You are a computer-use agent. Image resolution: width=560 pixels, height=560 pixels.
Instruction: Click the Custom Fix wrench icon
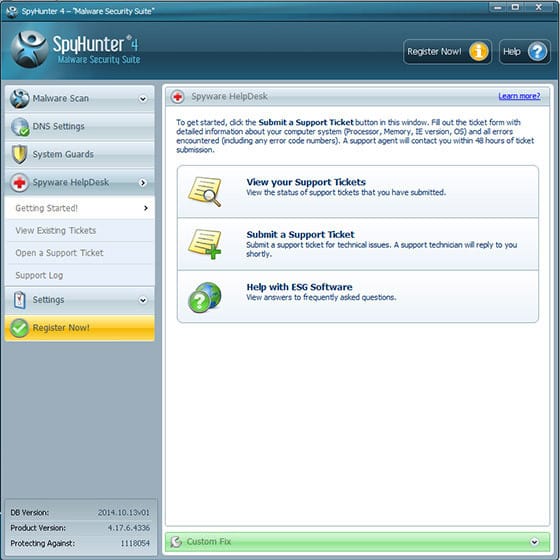click(x=176, y=542)
